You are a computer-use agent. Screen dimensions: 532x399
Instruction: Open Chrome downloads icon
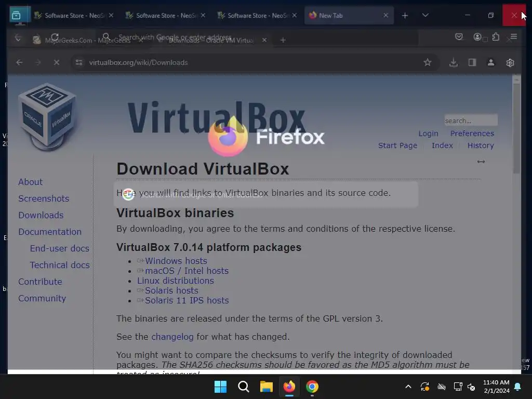tap(453, 62)
